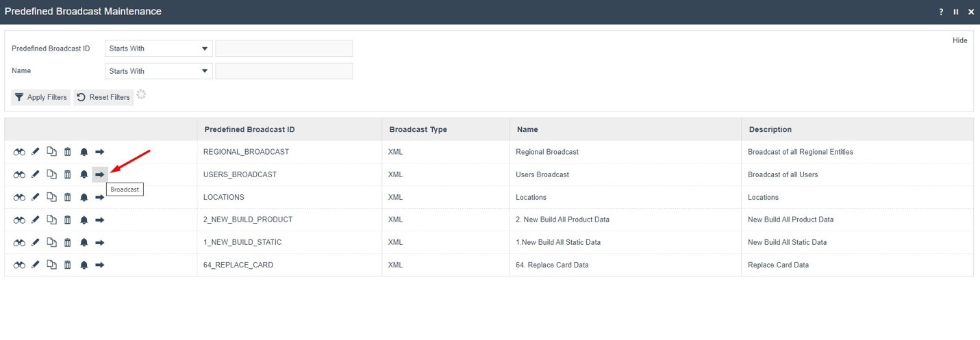Copy the LOCATIONS entry
The image size is (980, 340).
point(51,197)
